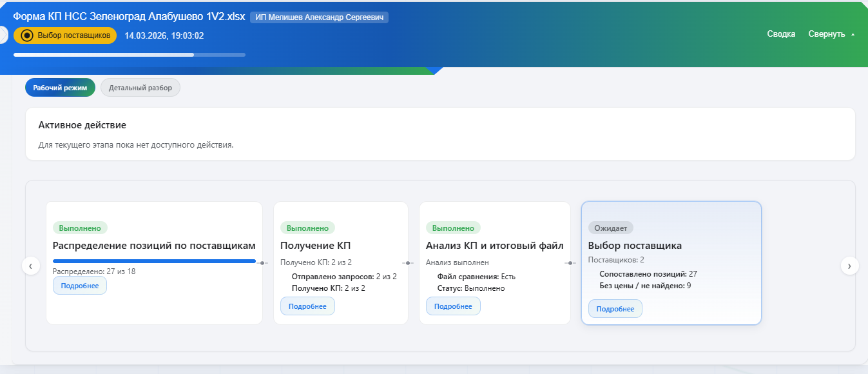This screenshot has width=868, height=374.
Task: Open Подробнее under Анализ КП card
Action: click(453, 306)
